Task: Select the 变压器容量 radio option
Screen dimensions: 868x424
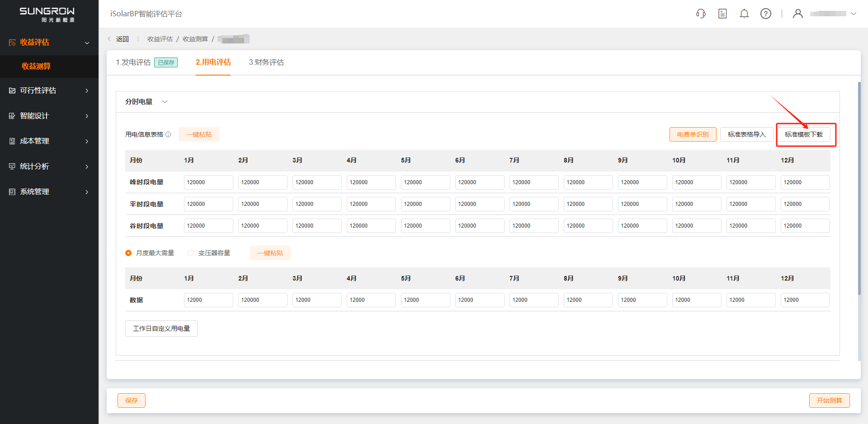Action: click(x=191, y=253)
